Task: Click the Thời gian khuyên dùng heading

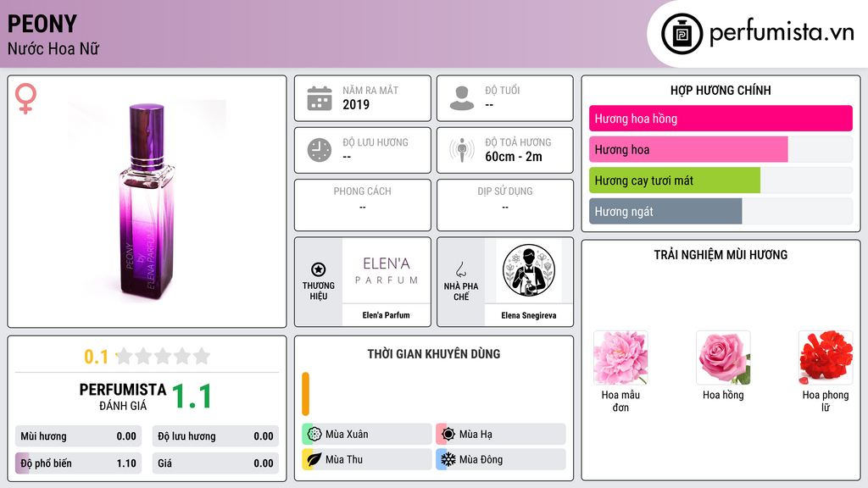Action: 434,354
